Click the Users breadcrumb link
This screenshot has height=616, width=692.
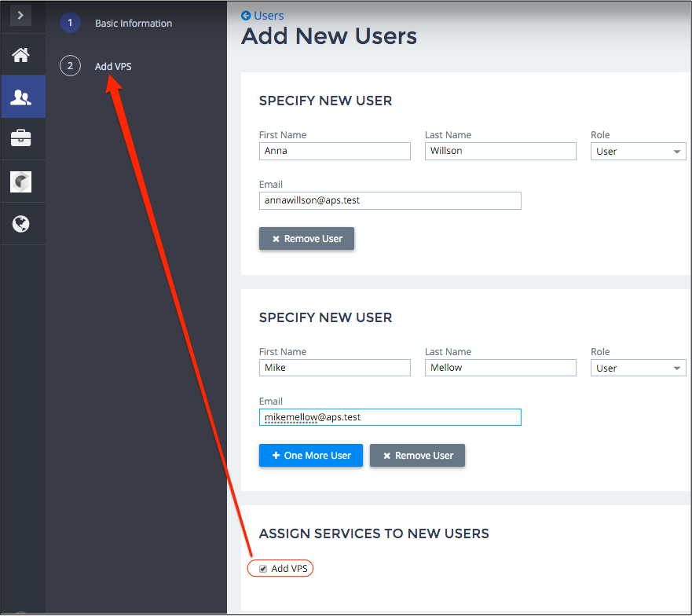point(269,16)
